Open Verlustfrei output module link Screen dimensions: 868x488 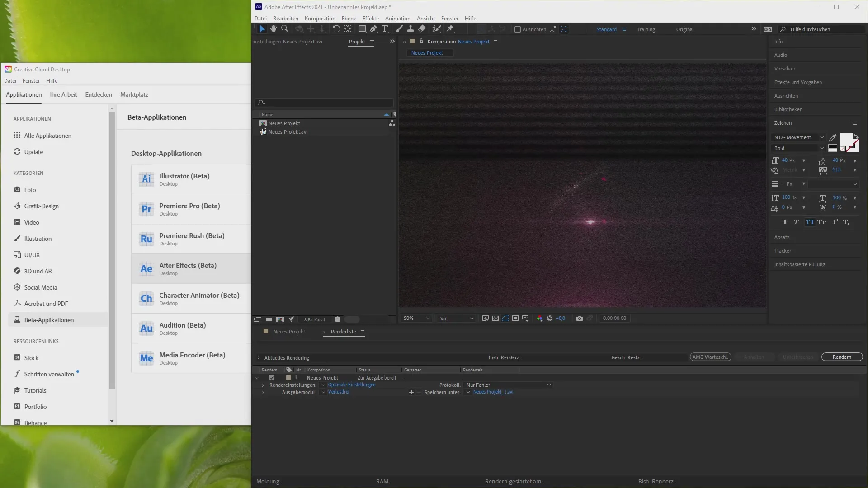pyautogui.click(x=339, y=392)
